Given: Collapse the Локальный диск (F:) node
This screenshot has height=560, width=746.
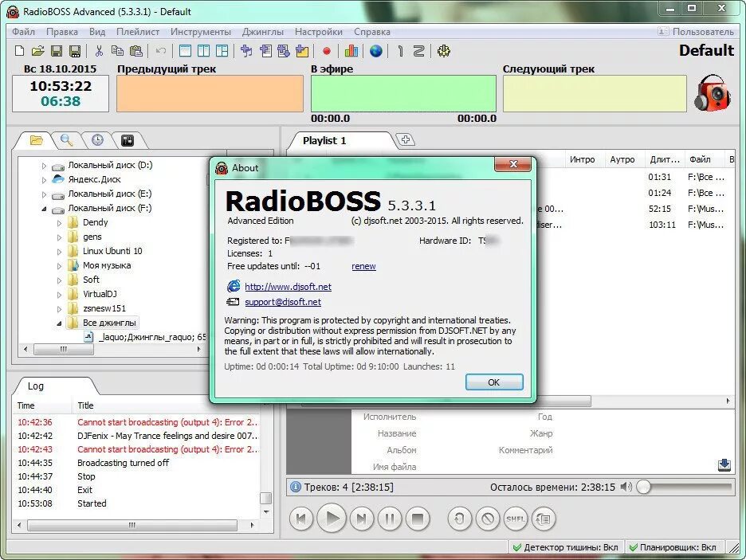Looking at the screenshot, I should [x=45, y=209].
